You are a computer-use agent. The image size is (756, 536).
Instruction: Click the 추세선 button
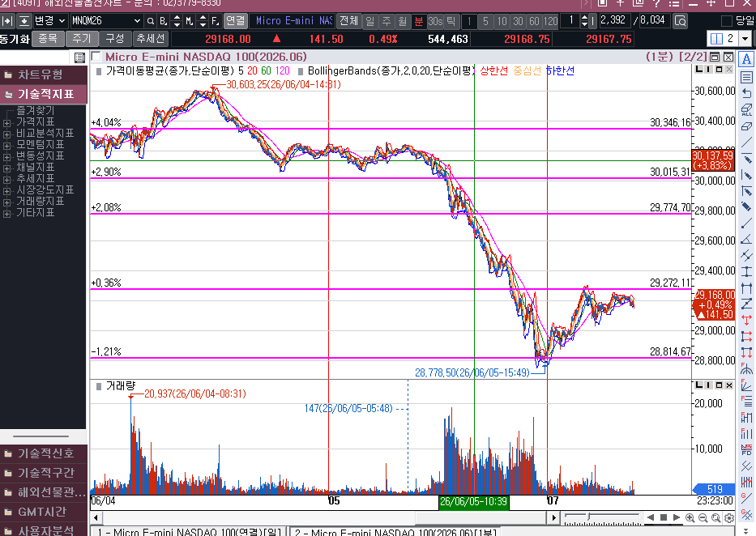click(151, 39)
